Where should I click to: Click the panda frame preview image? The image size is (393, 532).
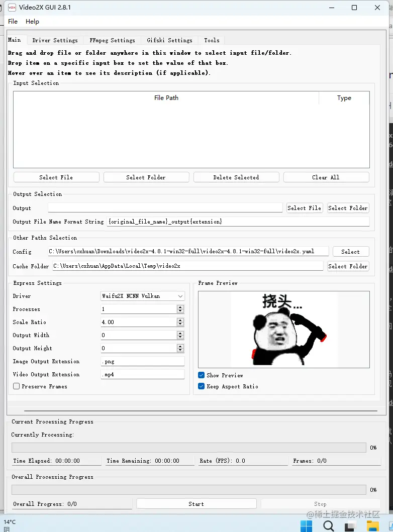pyautogui.click(x=284, y=330)
